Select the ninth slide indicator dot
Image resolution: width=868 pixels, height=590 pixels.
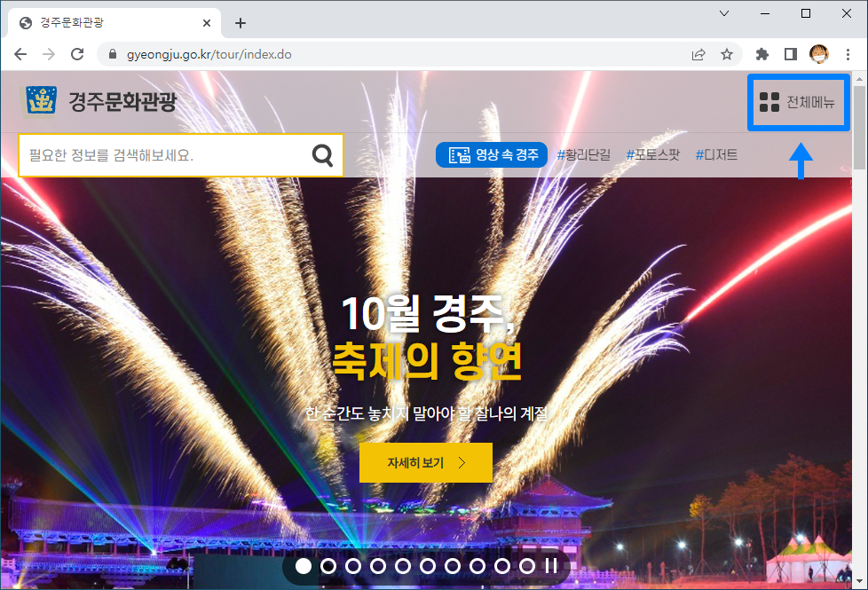click(x=502, y=566)
